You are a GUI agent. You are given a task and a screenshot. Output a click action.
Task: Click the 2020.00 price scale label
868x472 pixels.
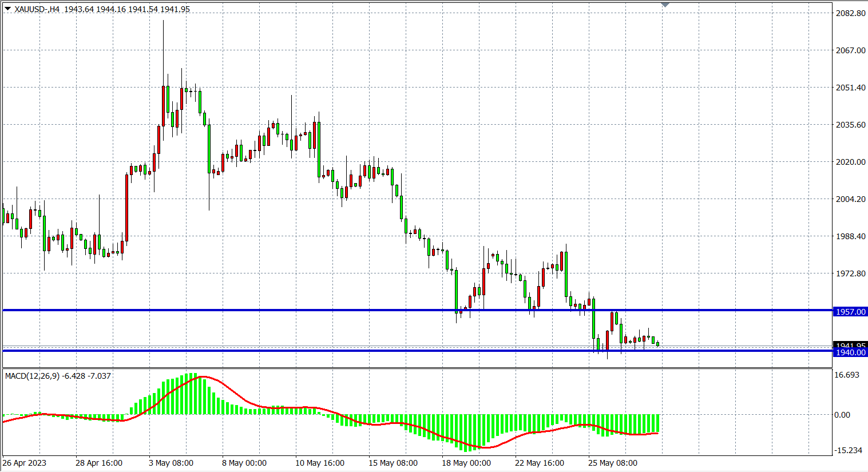pyautogui.click(x=850, y=162)
